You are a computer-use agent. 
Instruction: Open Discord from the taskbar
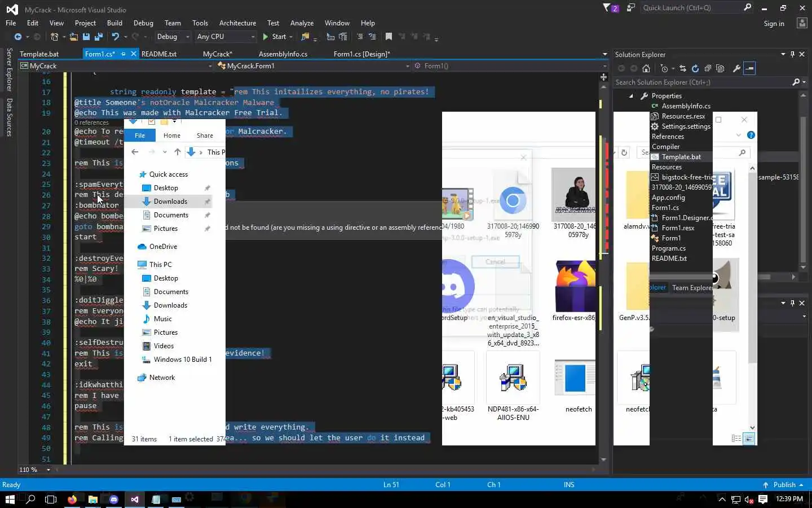pos(114,499)
